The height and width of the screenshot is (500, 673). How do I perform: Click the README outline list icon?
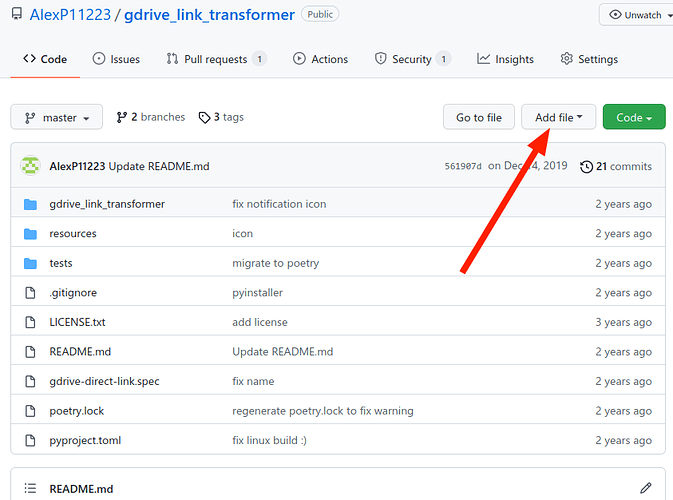(x=30, y=488)
